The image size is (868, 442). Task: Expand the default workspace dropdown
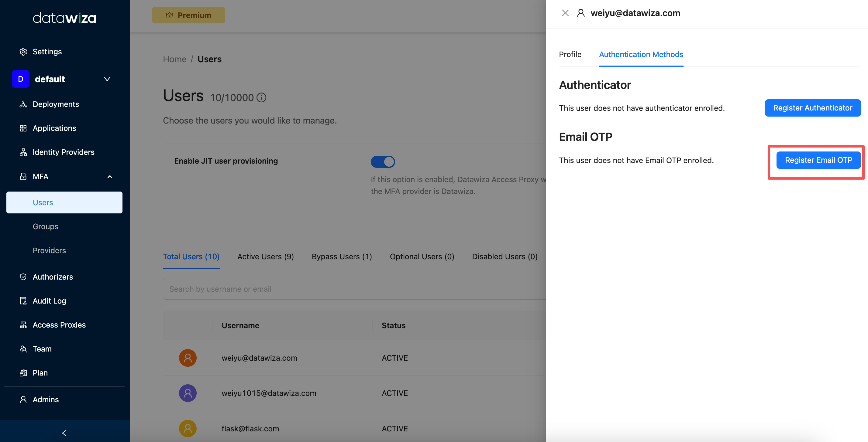pyautogui.click(x=107, y=79)
